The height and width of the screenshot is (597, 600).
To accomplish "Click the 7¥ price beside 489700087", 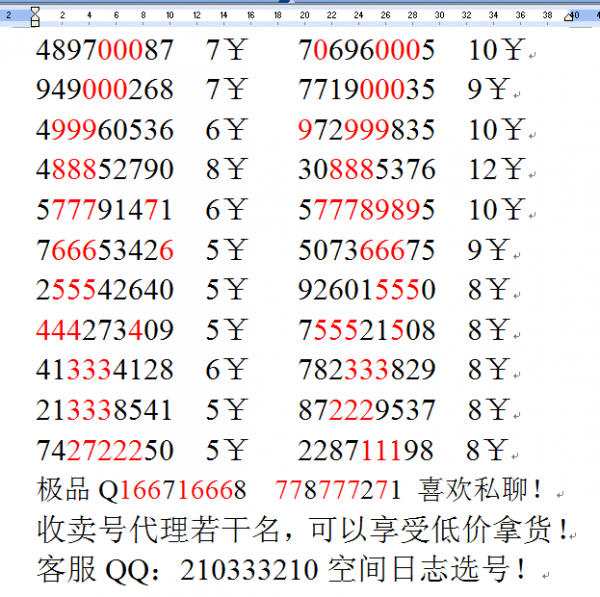I will 226,50.
